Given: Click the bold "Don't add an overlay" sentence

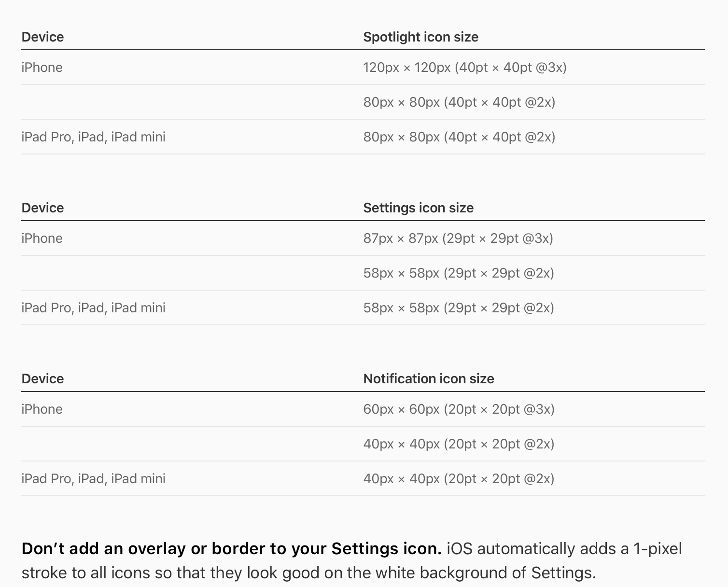Looking at the screenshot, I should point(231,549).
